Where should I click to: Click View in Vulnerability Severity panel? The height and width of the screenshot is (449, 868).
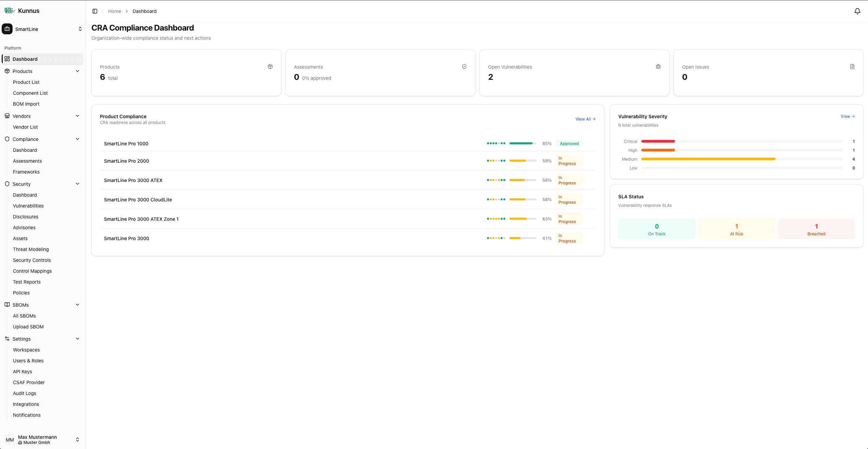[x=848, y=116]
